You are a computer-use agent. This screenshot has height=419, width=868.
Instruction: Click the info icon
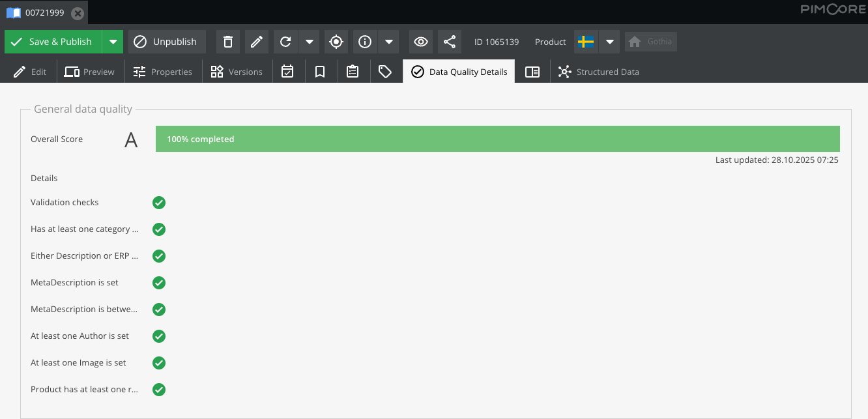[x=365, y=42]
